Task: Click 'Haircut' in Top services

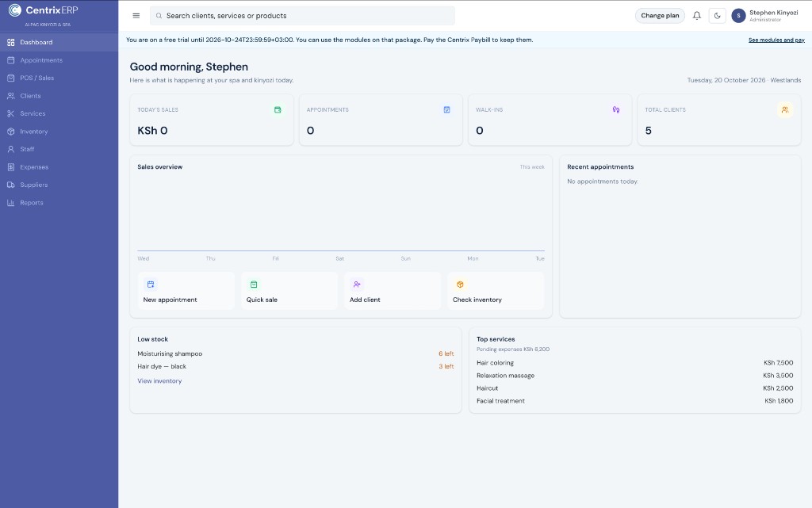Action: 488,388
